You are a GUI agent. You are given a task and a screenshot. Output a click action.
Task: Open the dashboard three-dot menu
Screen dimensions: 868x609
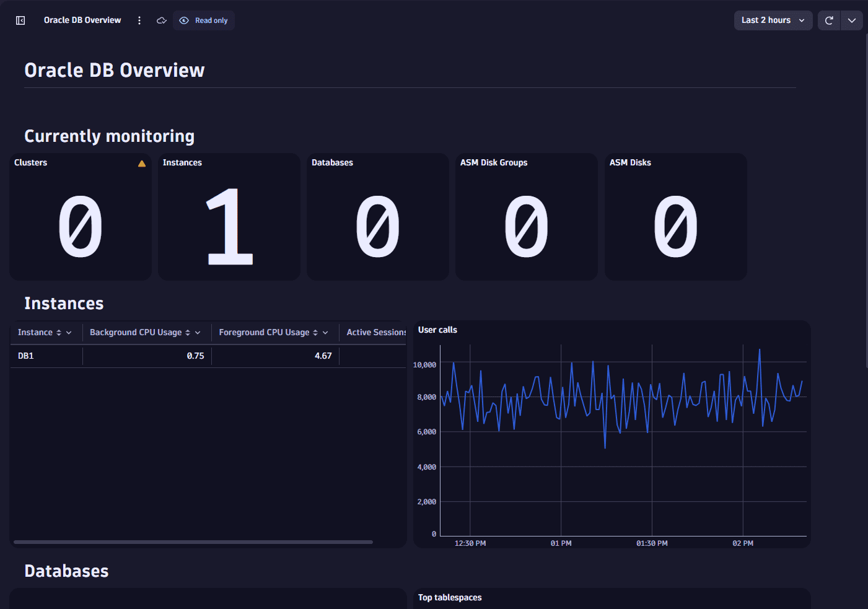pos(139,20)
